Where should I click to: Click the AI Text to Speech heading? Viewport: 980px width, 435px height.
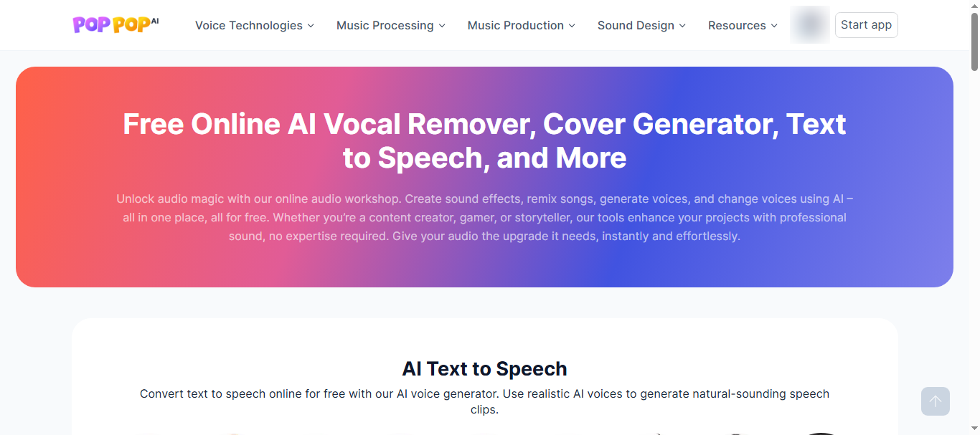pyautogui.click(x=484, y=369)
